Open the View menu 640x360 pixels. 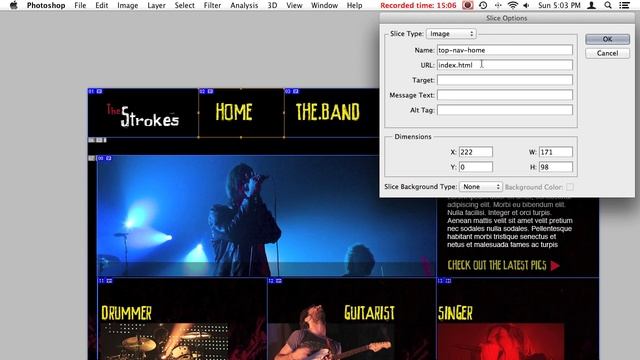[294, 5]
